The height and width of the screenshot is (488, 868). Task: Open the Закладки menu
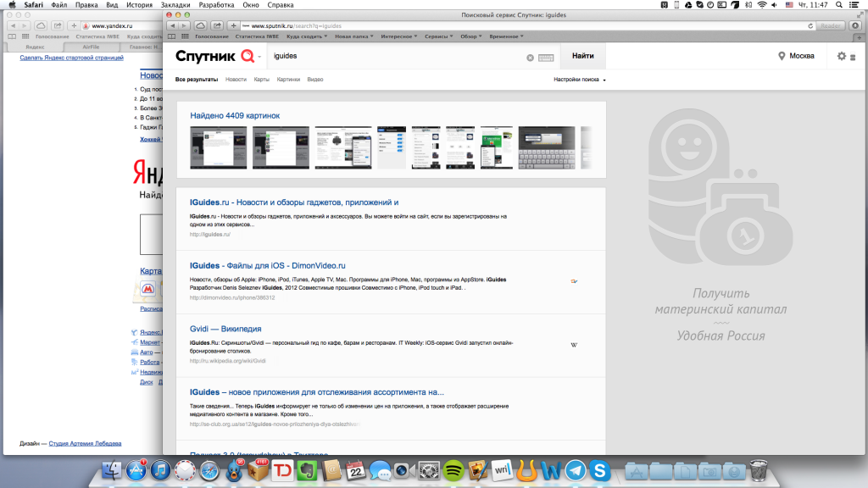click(175, 5)
